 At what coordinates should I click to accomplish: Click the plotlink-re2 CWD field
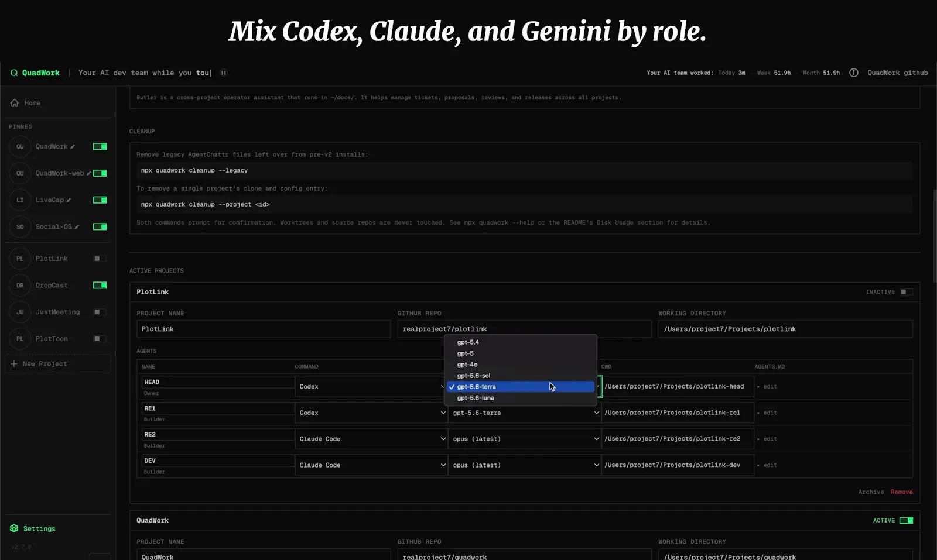click(x=678, y=439)
